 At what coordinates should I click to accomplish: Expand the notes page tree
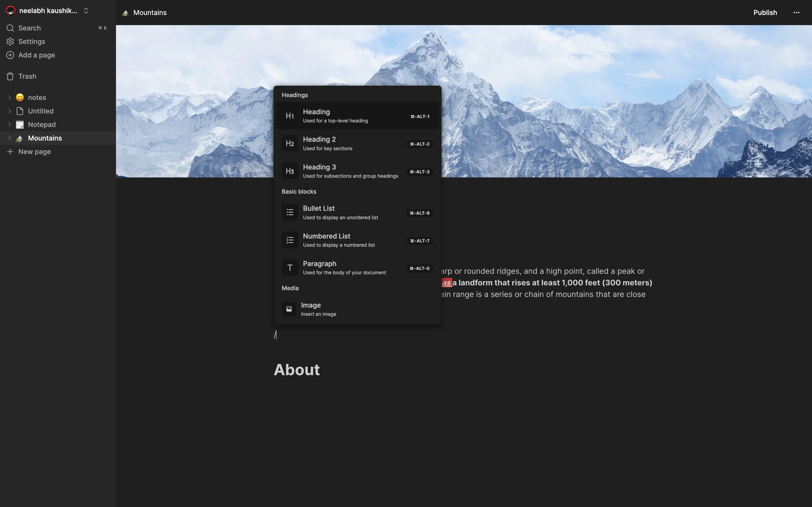point(9,98)
